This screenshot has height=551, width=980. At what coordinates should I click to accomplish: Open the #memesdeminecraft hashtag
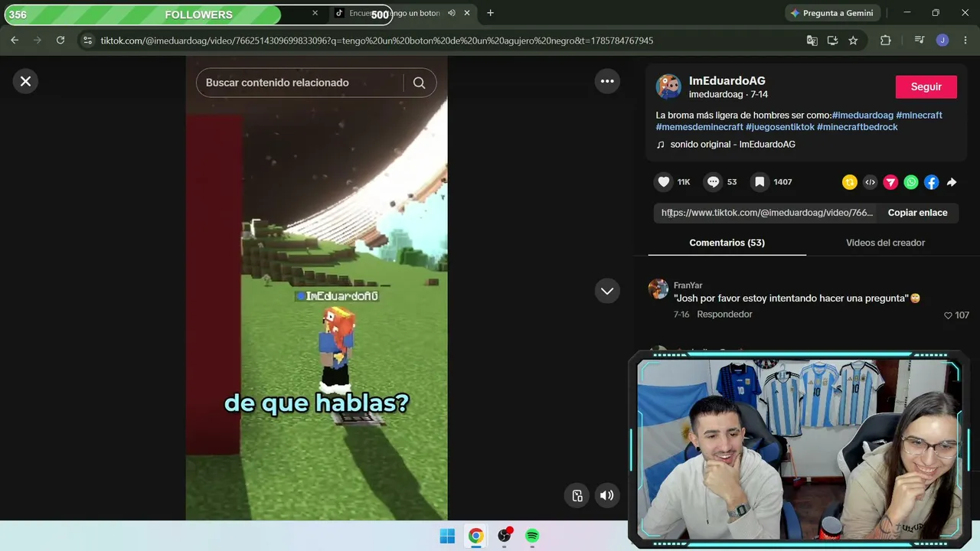click(699, 127)
